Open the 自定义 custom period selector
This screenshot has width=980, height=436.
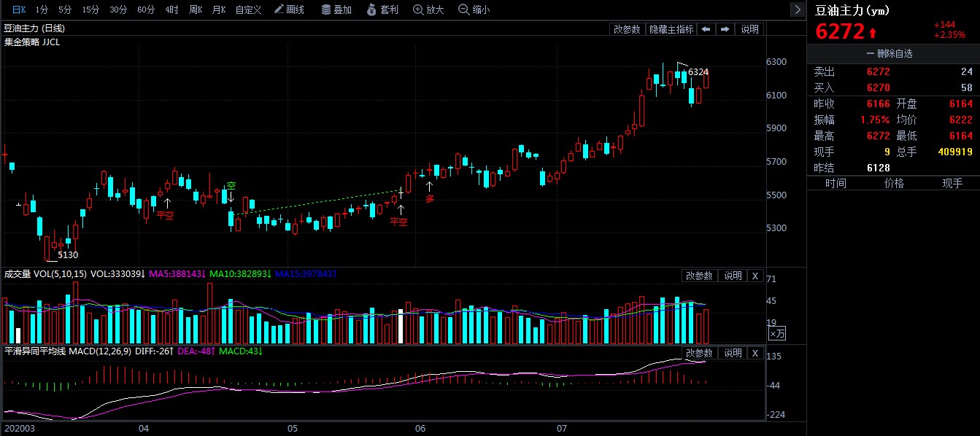[247, 9]
